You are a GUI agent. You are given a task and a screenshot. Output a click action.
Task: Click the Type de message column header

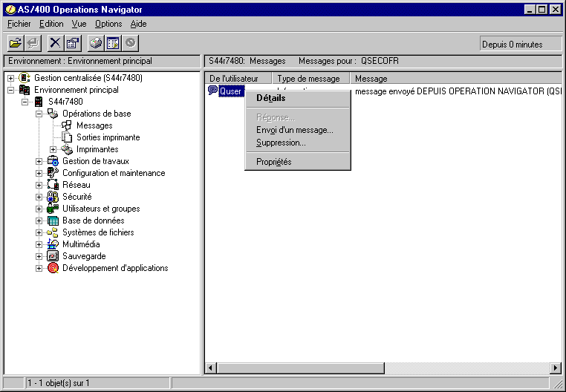click(x=310, y=79)
